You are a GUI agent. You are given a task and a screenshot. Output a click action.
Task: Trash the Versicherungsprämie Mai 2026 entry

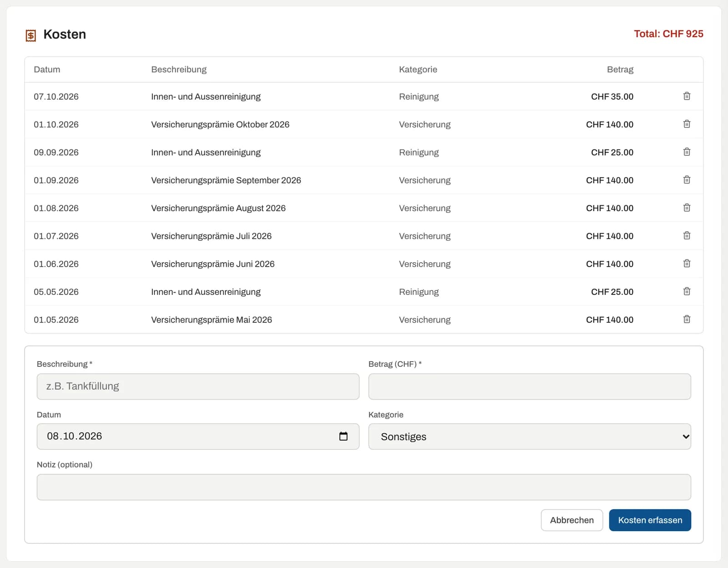point(687,319)
